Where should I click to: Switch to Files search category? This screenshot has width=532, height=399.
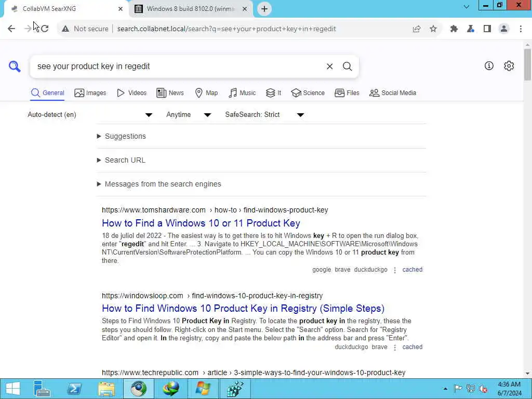coord(347,93)
